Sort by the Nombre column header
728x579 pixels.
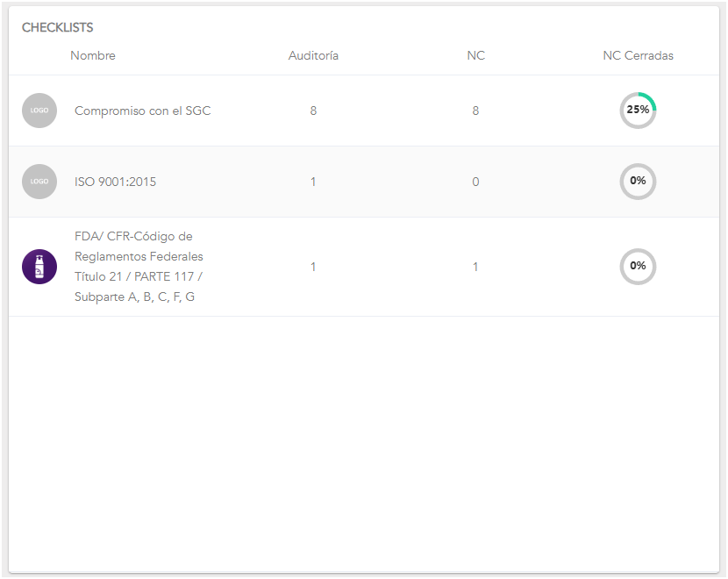point(93,55)
